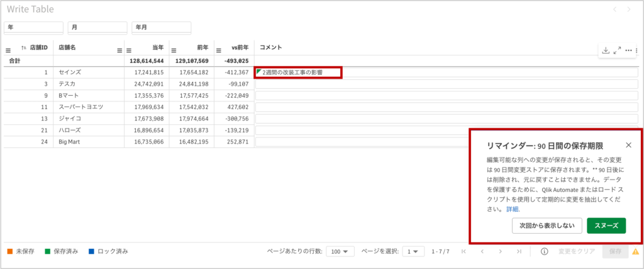
Task: Open the 年 filter field
Action: pyautogui.click(x=33, y=28)
